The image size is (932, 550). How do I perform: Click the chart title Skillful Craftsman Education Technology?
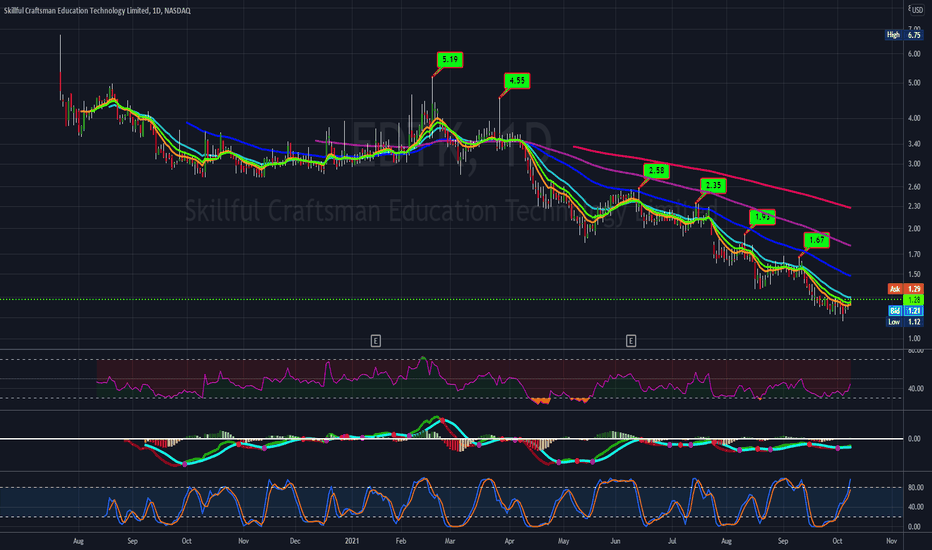(97, 11)
